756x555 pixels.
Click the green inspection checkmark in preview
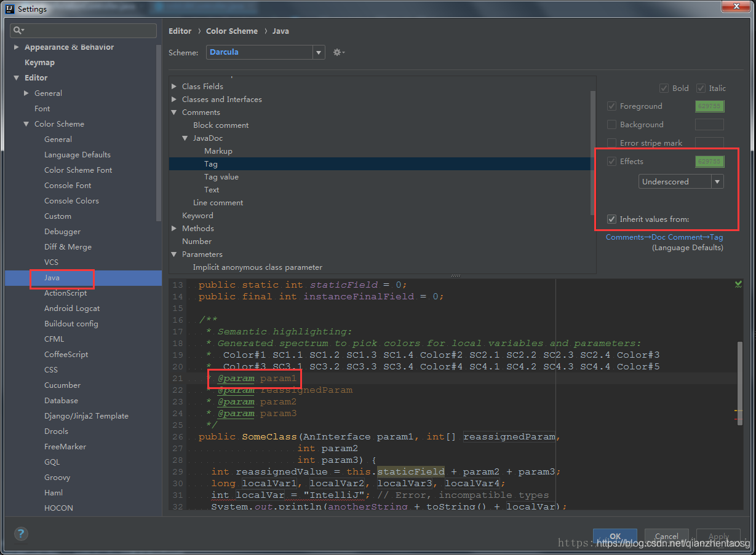click(738, 284)
